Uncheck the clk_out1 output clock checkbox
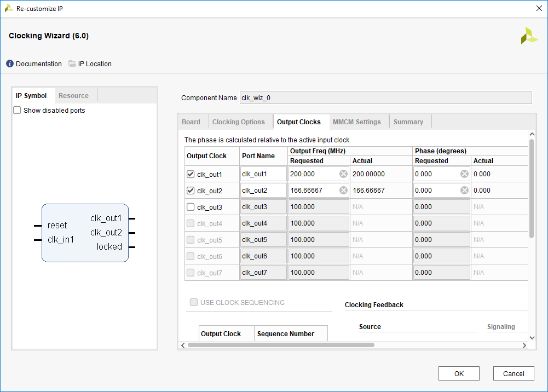This screenshot has width=548, height=392. [x=191, y=174]
